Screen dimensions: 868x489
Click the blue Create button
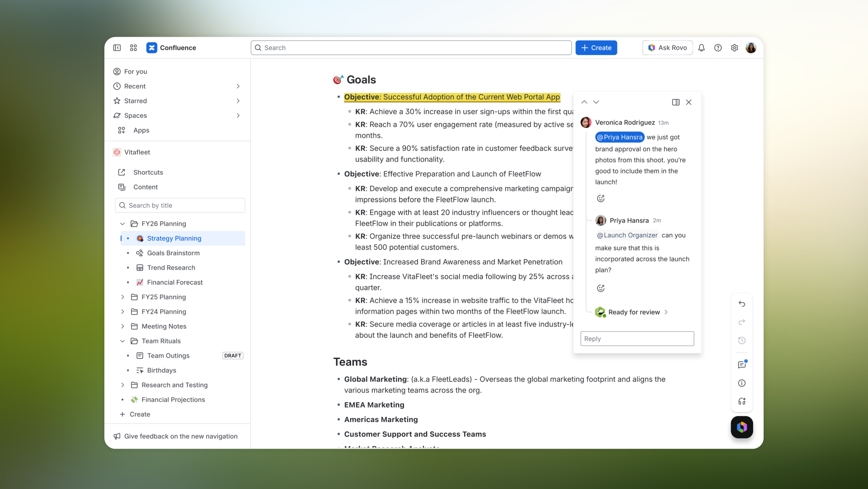pos(596,48)
